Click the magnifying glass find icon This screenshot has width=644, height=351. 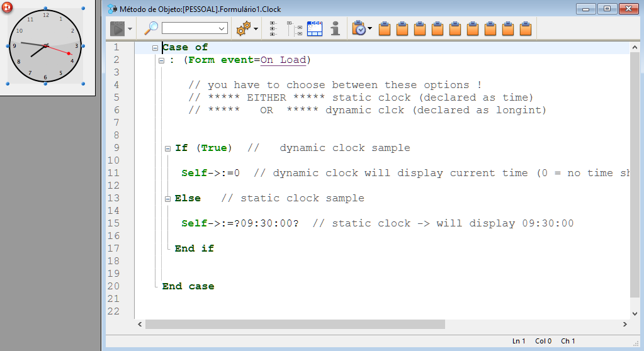(151, 28)
